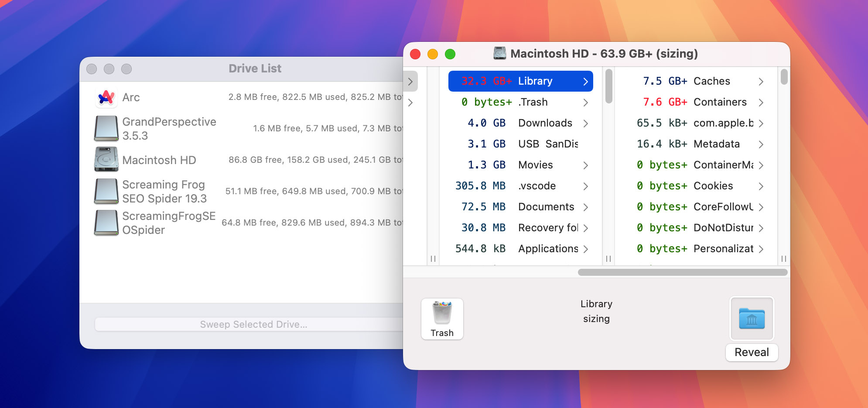
Task: Click the Library folder icon above Reveal
Action: tap(752, 319)
